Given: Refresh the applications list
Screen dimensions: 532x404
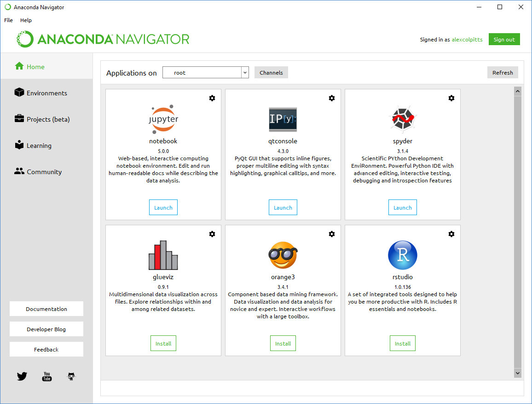Looking at the screenshot, I should (x=503, y=72).
